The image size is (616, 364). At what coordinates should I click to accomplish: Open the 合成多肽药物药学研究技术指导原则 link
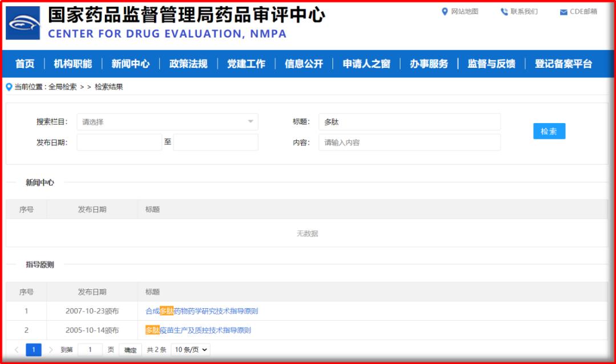[201, 311]
